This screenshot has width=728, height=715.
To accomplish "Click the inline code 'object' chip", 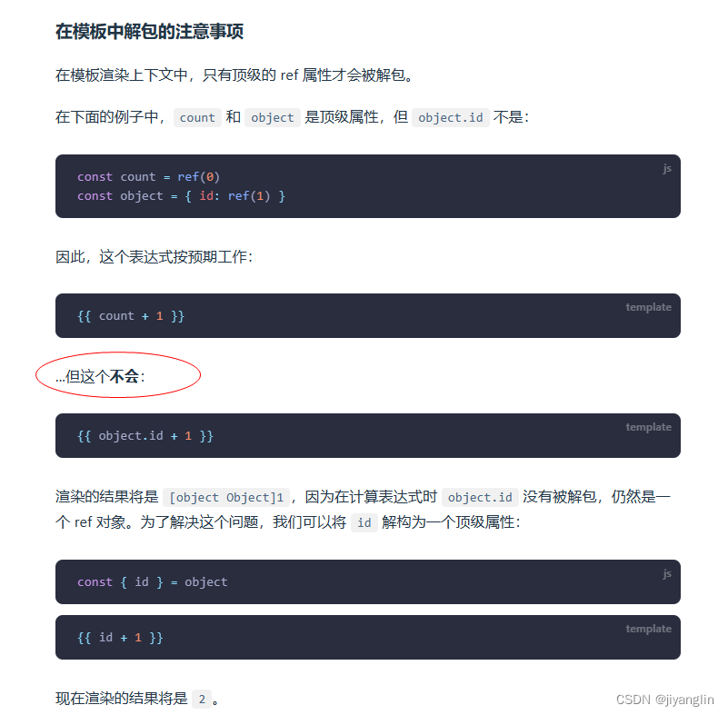I will click(x=273, y=117).
